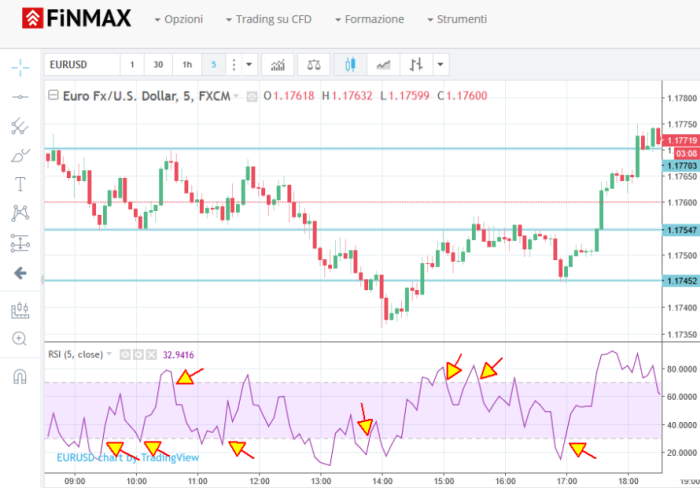This screenshot has height=488, width=700.
Task: Select the 1h timeframe button
Action: [x=186, y=65]
